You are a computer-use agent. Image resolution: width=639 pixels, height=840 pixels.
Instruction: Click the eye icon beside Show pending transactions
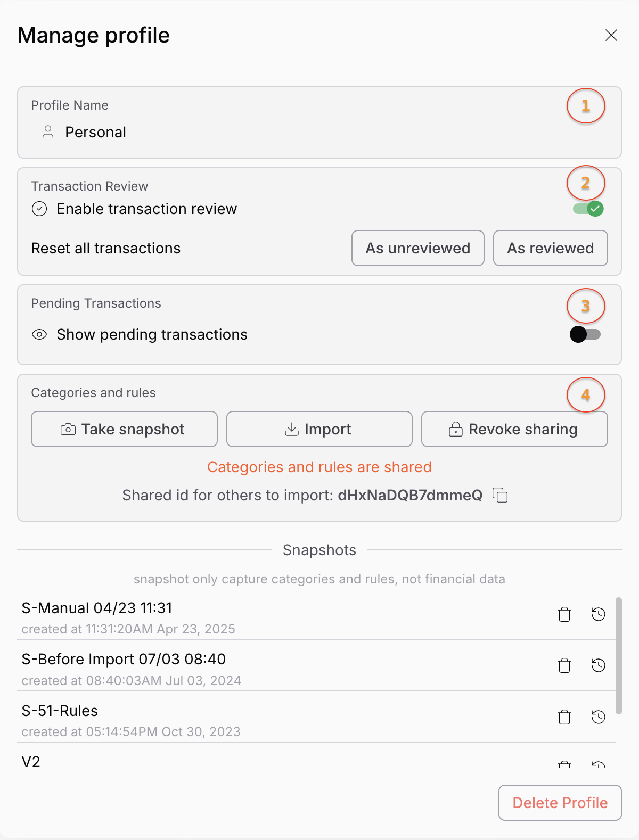39,334
